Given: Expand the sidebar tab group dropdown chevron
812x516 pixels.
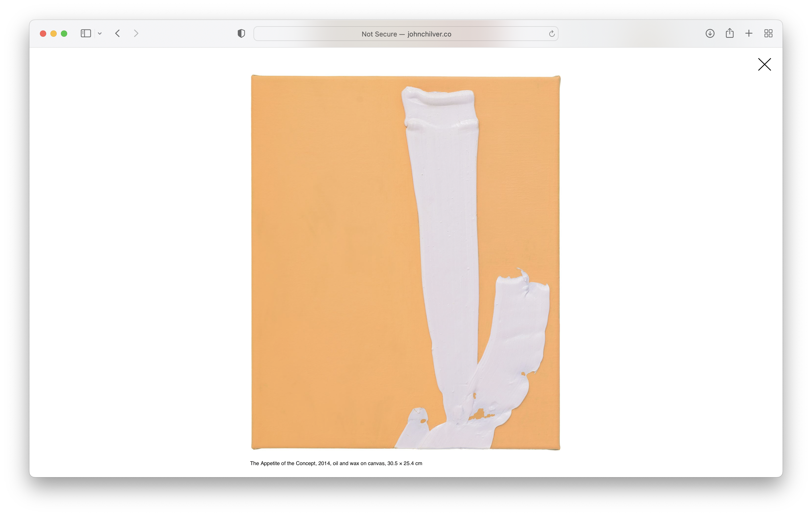Looking at the screenshot, I should click(x=100, y=33).
